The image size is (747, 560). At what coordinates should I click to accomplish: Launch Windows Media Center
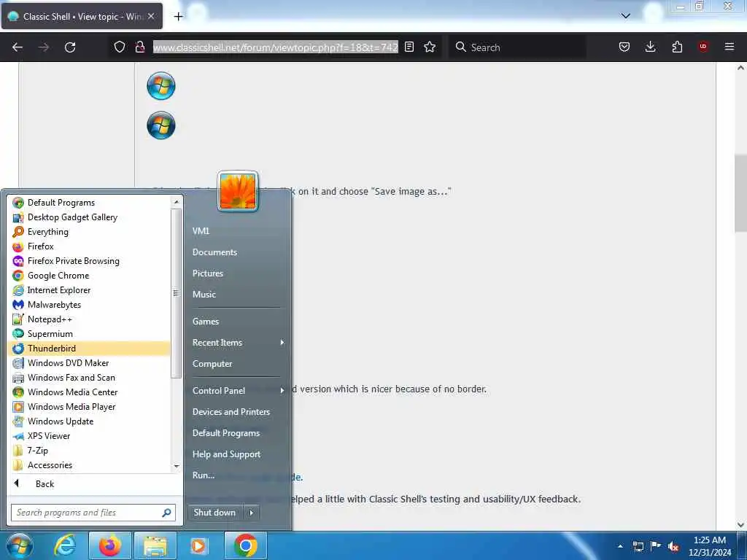[x=89, y=392]
